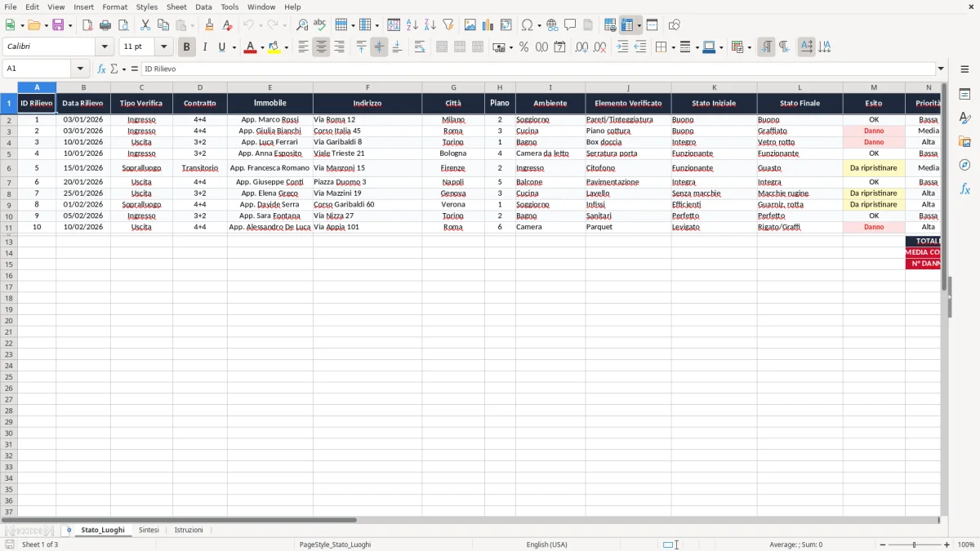The width and height of the screenshot is (980, 551).
Task: Click the Spelling check icon
Action: (x=320, y=25)
